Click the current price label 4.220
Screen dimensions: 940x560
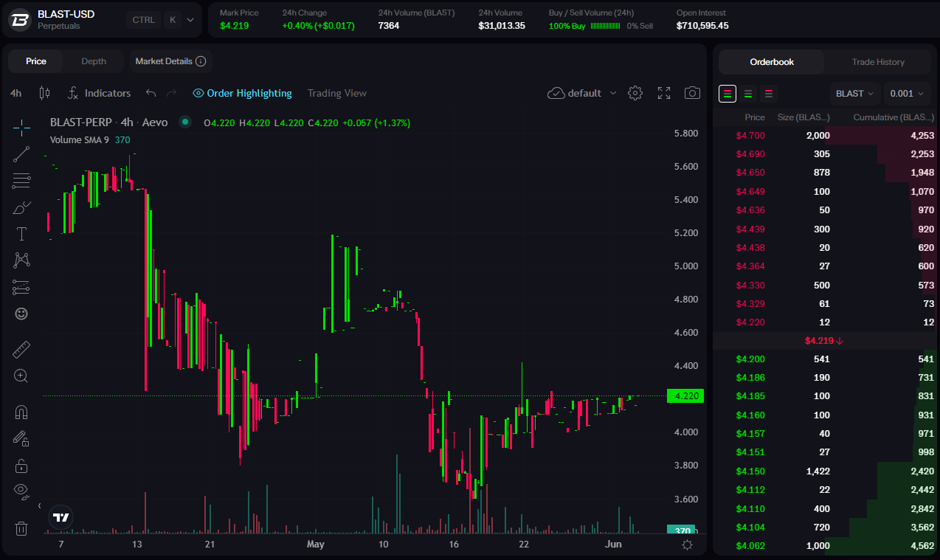685,396
